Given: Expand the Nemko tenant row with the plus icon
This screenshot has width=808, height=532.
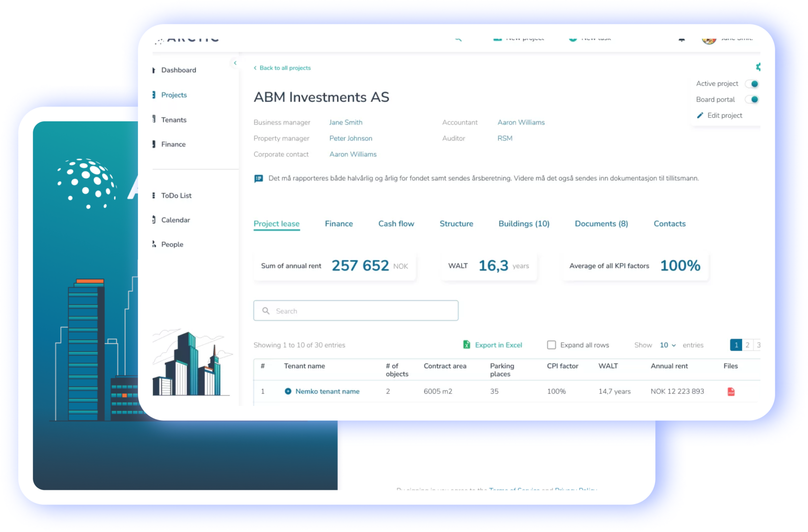Looking at the screenshot, I should 288,391.
